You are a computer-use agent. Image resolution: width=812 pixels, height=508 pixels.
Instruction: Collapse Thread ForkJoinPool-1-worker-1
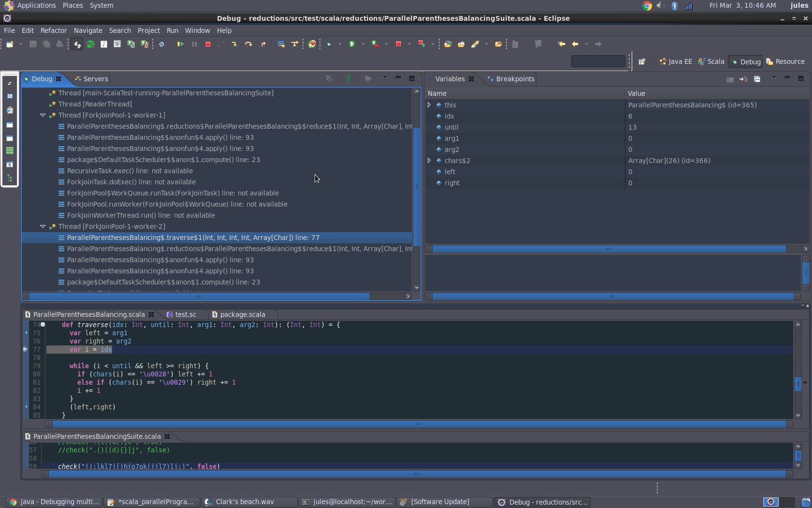[43, 115]
